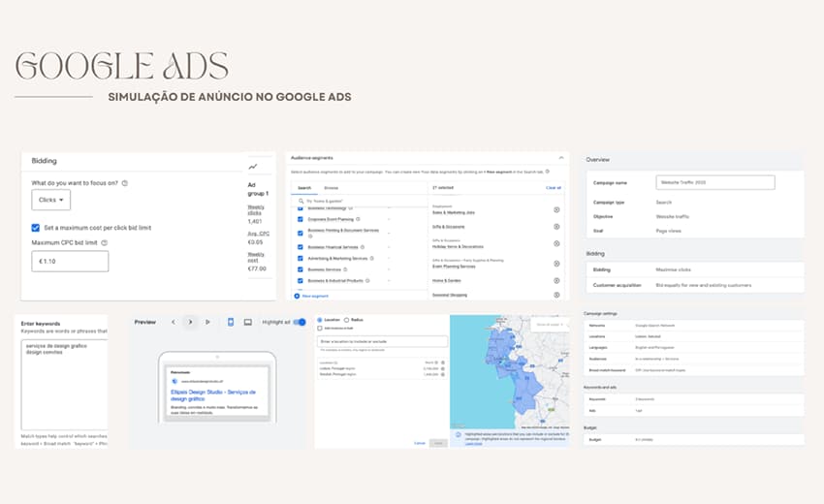Click the Weekly cost estimate label

[x=256, y=257]
